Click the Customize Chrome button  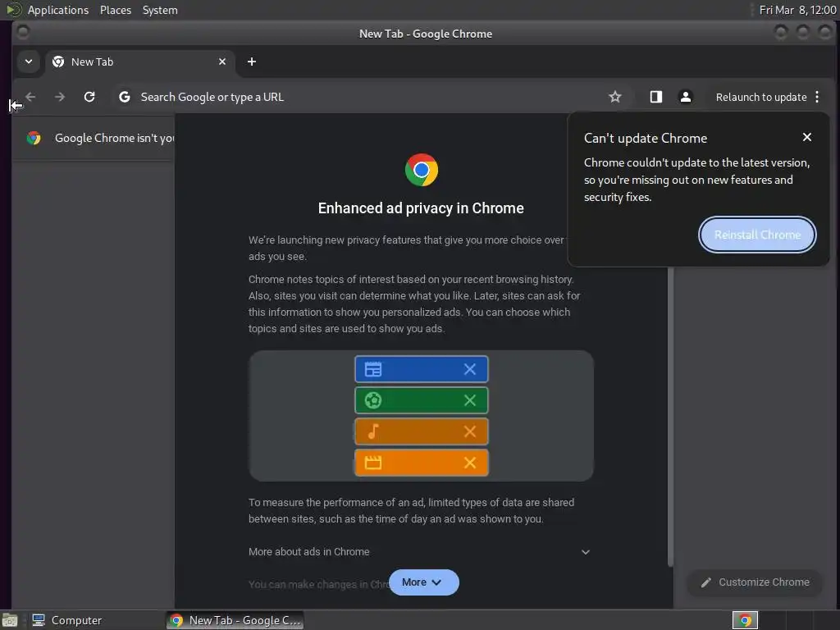755,582
